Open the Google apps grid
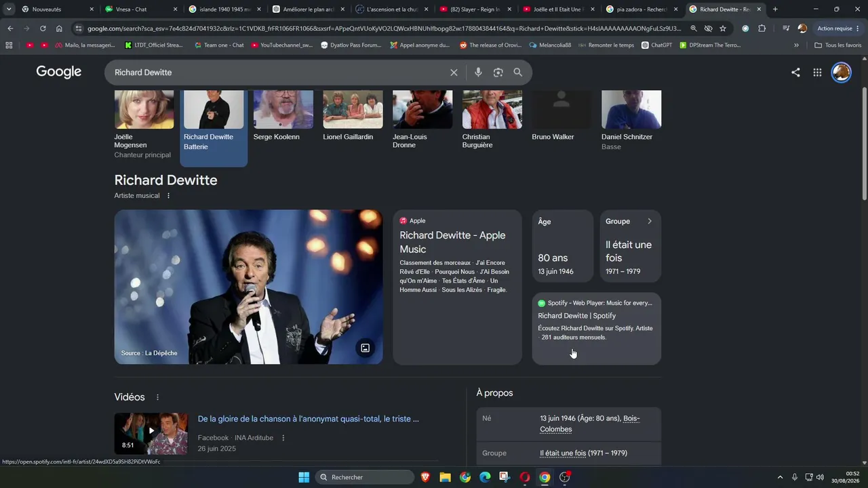This screenshot has height=488, width=868. tap(817, 73)
